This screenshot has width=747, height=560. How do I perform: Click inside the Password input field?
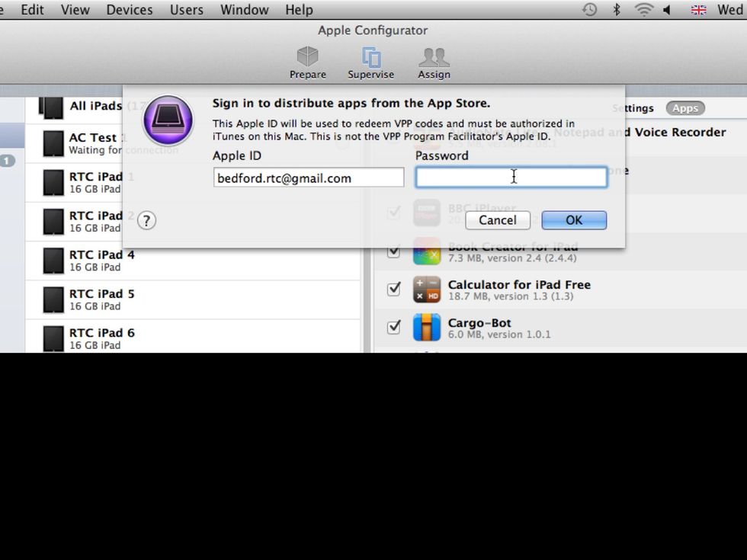[512, 177]
